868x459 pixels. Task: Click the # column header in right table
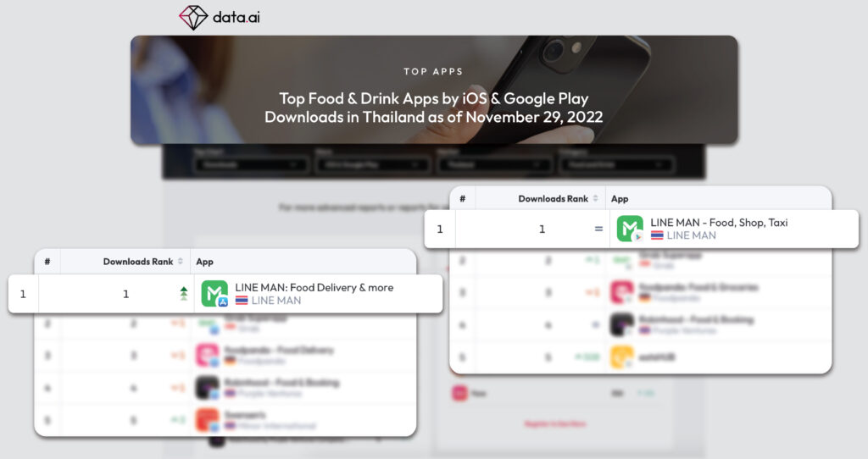pos(462,198)
